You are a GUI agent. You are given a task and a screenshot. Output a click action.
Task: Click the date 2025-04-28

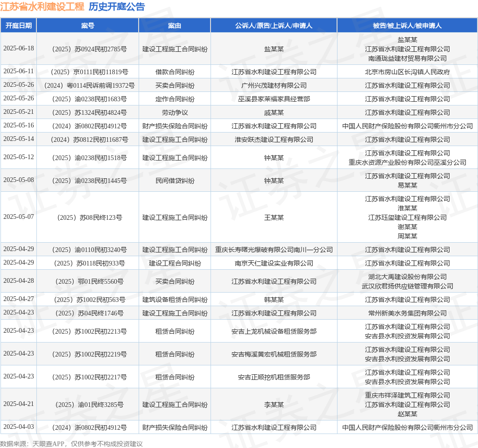coord(19,280)
